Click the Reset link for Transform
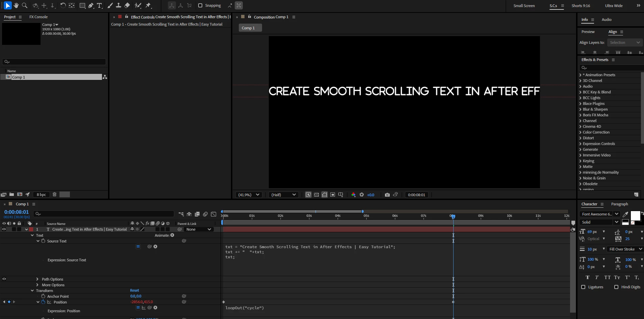 pyautogui.click(x=134, y=290)
